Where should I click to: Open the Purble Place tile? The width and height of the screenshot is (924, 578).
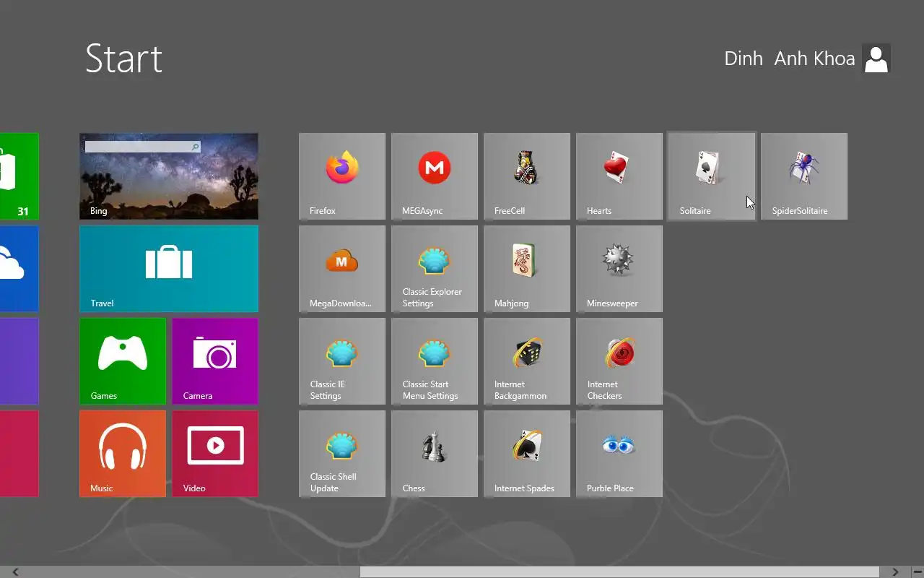619,454
